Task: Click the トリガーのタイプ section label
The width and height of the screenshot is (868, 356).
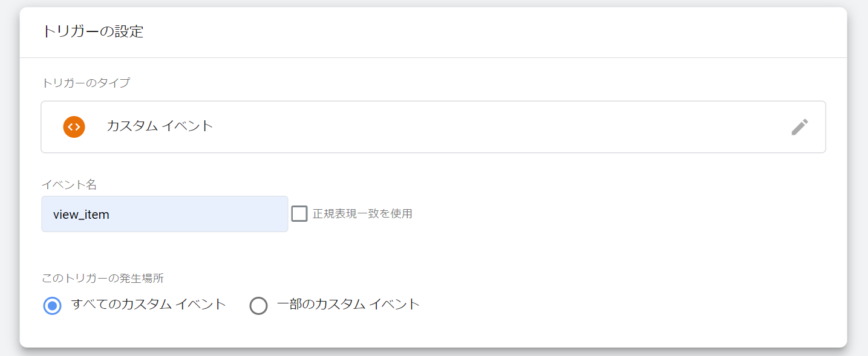Action: pyautogui.click(x=85, y=83)
